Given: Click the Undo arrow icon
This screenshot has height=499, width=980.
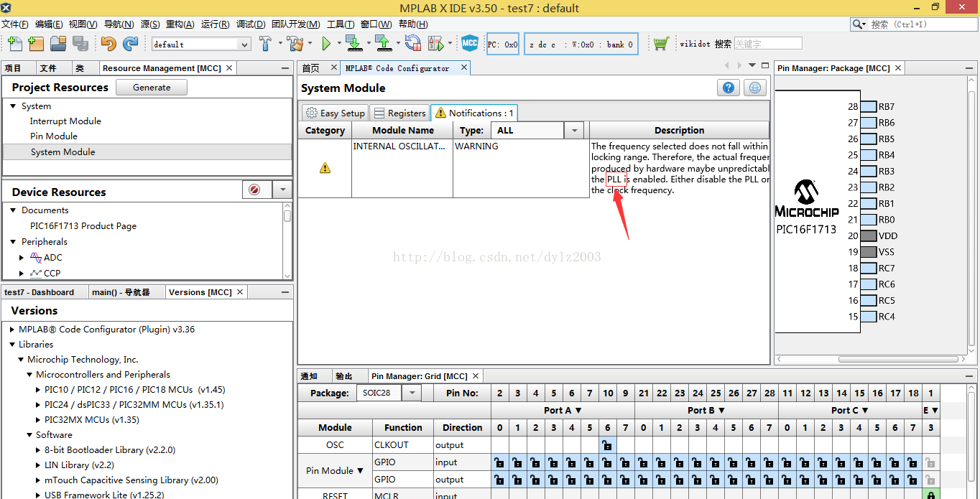Looking at the screenshot, I should point(108,44).
